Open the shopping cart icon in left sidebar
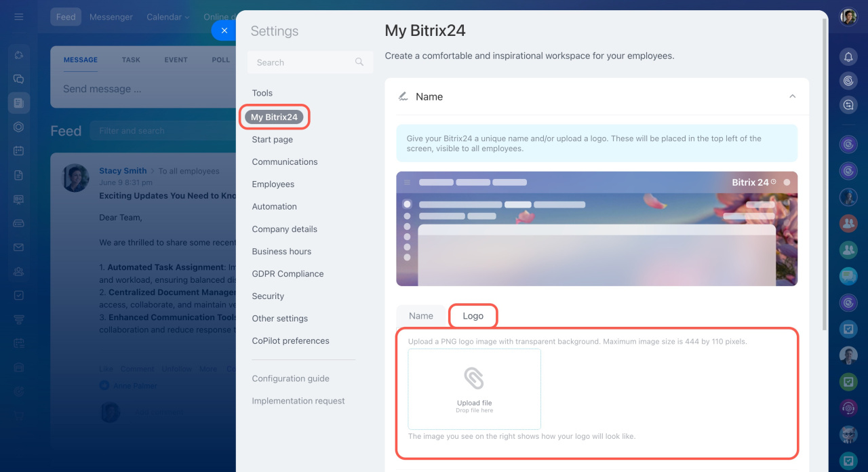Viewport: 868px width, 472px height. (x=19, y=416)
